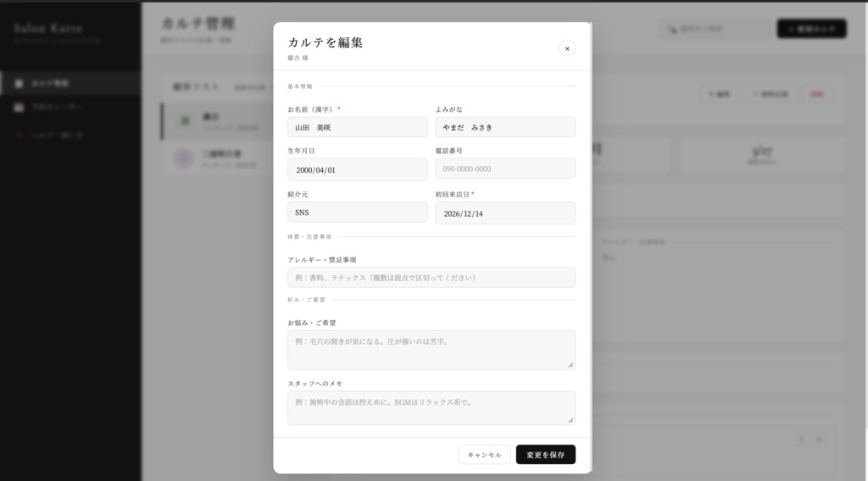This screenshot has width=868, height=481.
Task: Click the 体質・注意事項 section label
Action: point(309,236)
